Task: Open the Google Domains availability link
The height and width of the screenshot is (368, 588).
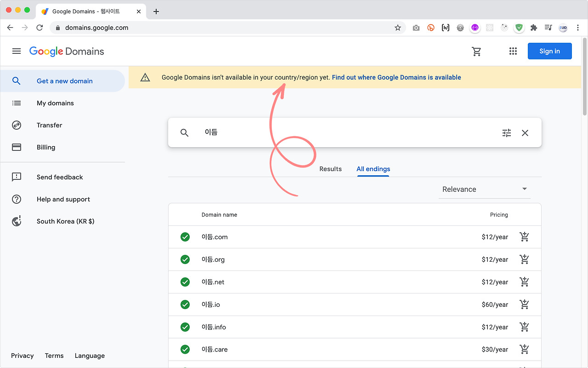Action: (x=396, y=77)
